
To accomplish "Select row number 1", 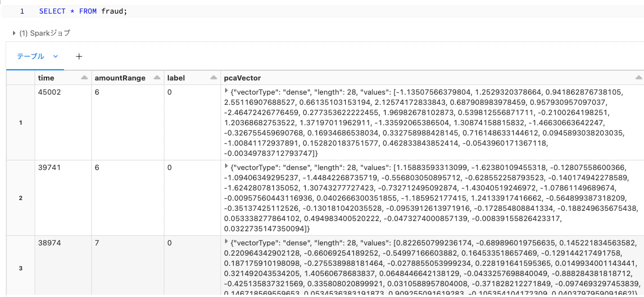I will pyautogui.click(x=20, y=122).
